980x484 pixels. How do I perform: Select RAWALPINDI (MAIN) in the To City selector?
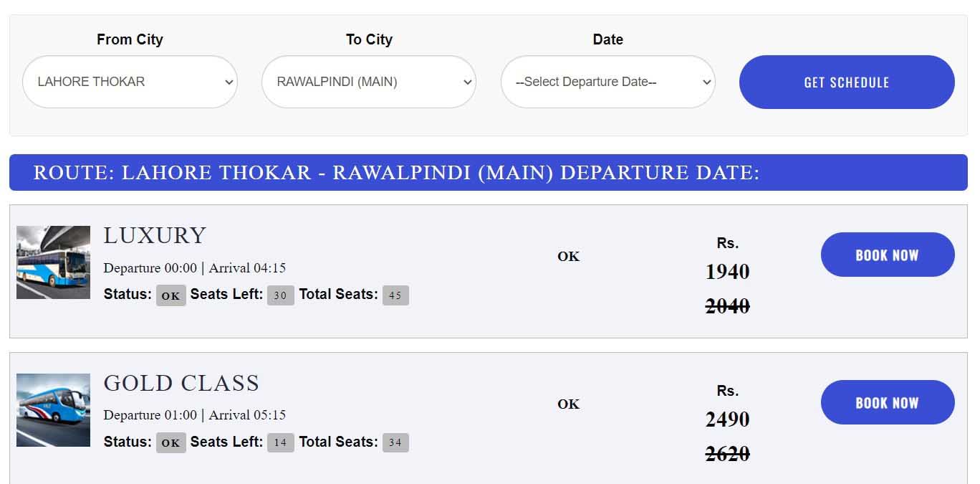coord(368,82)
